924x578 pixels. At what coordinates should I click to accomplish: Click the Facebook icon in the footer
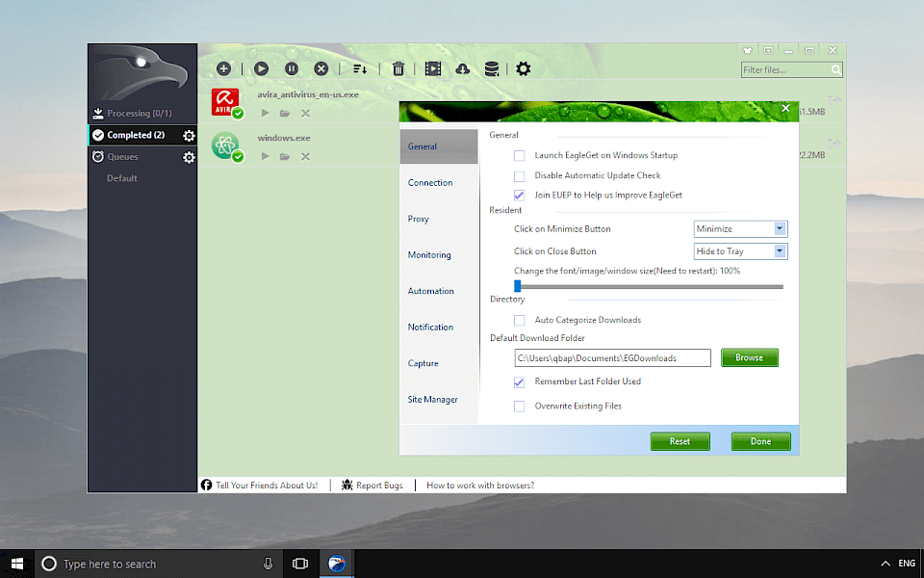click(206, 485)
